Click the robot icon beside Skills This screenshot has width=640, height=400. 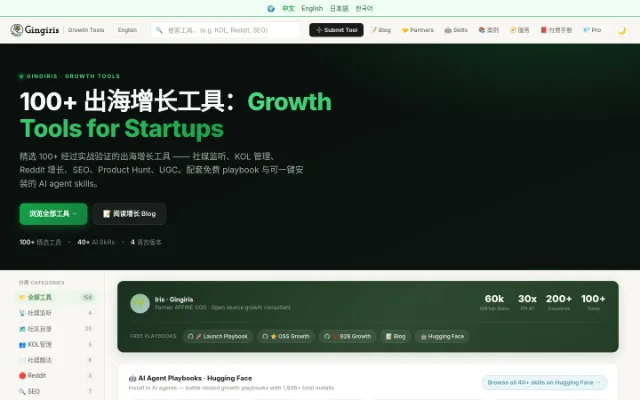click(448, 30)
